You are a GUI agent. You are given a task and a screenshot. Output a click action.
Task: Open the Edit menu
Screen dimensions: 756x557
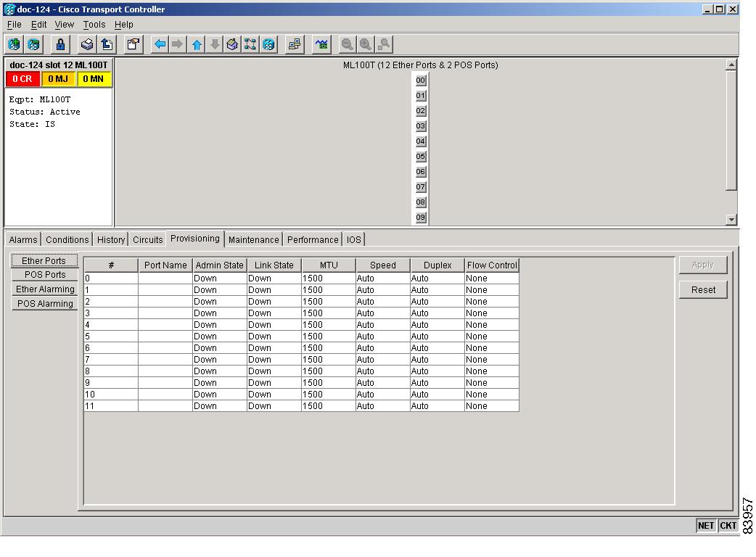pyautogui.click(x=38, y=25)
